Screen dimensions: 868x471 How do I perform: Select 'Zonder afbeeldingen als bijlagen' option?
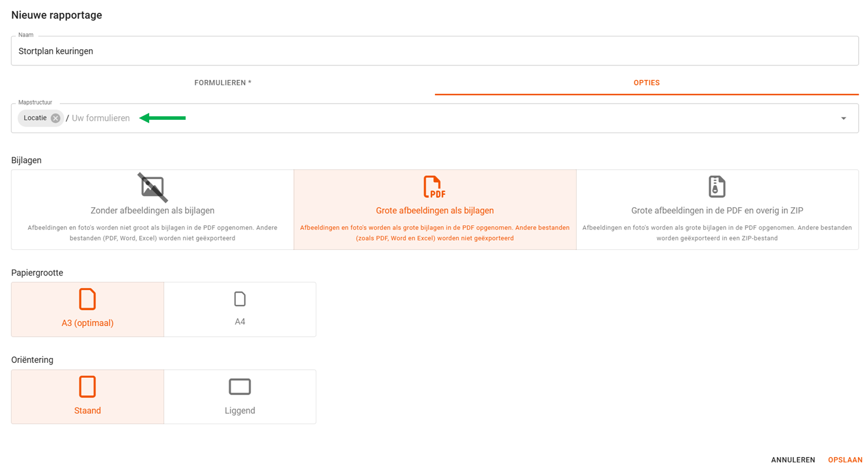[153, 211]
